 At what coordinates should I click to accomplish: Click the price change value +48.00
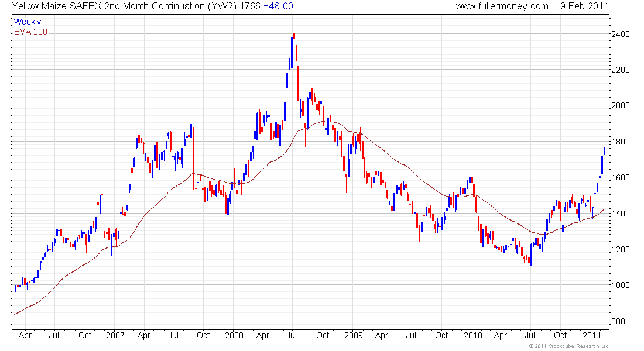(279, 6)
